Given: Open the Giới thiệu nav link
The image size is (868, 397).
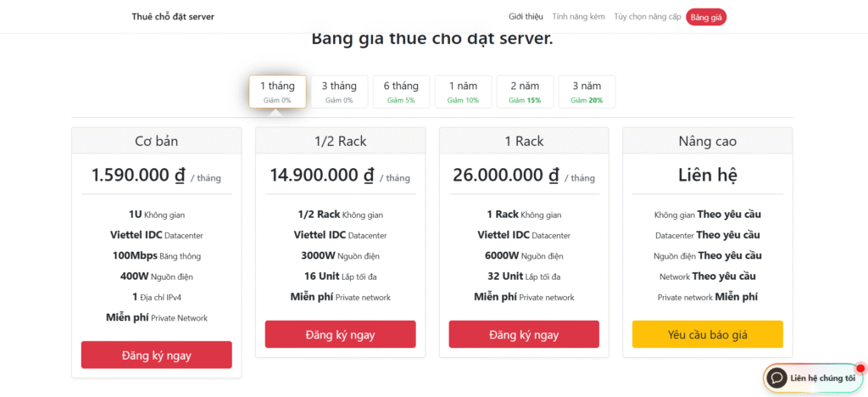Looking at the screenshot, I should tap(526, 17).
